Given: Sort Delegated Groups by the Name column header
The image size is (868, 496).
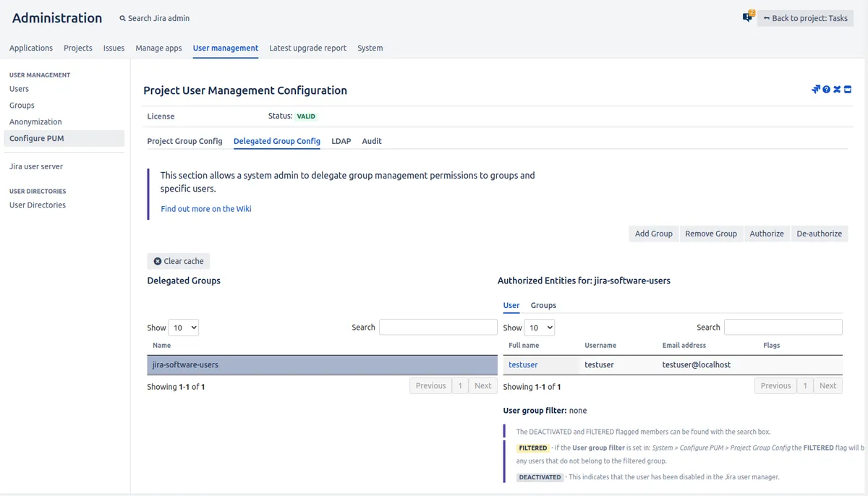Looking at the screenshot, I should pos(162,346).
